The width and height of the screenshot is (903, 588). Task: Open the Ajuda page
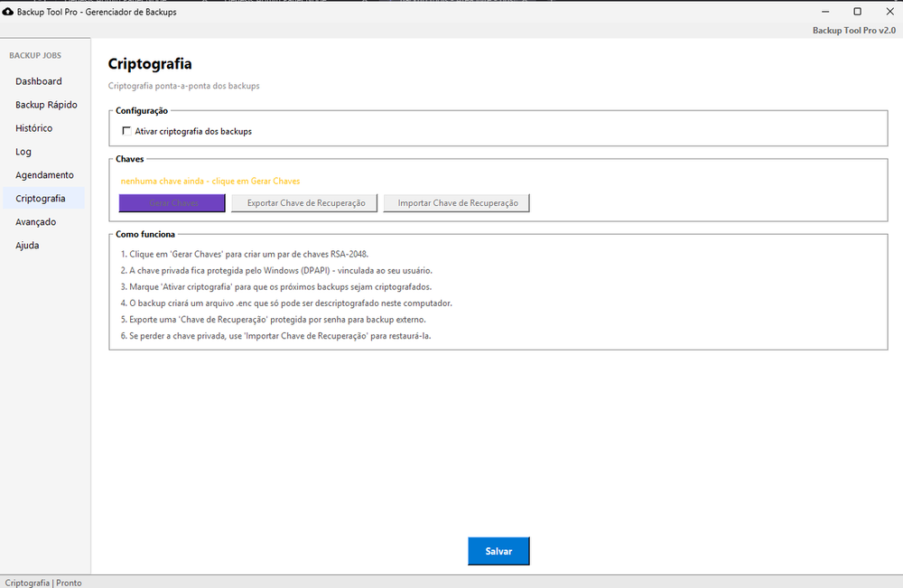click(27, 246)
